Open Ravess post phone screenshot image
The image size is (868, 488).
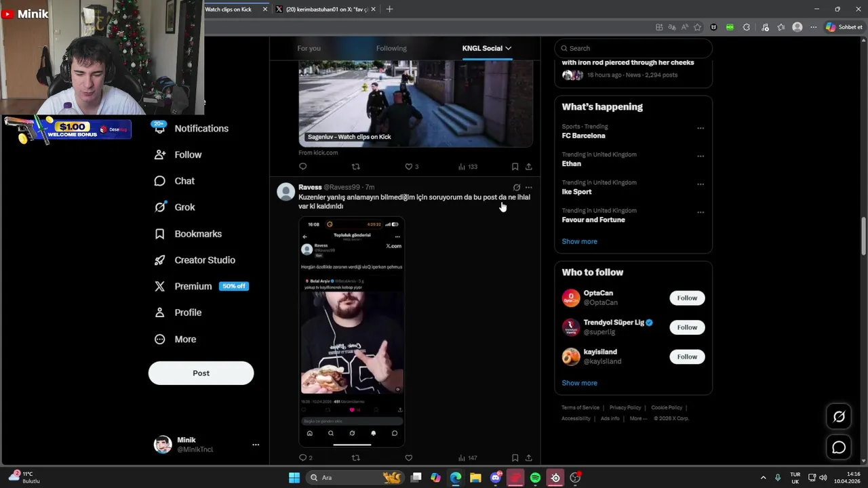pyautogui.click(x=352, y=332)
